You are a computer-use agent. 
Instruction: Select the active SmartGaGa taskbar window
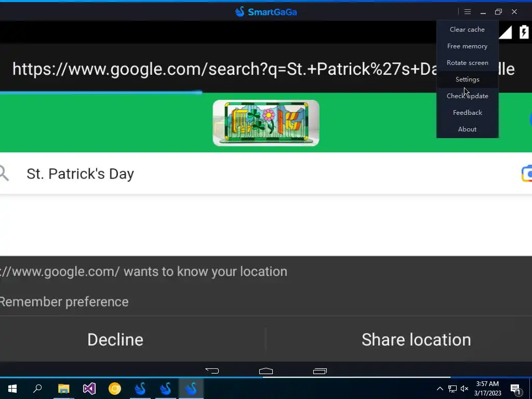point(191,389)
